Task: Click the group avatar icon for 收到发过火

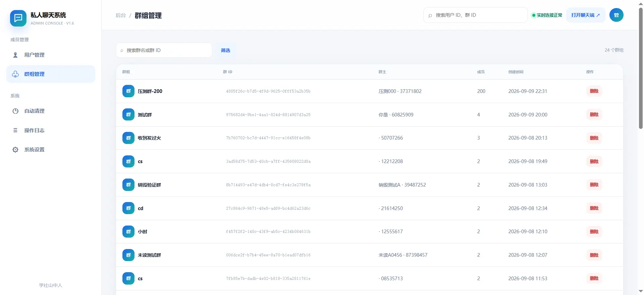Action: 128,138
